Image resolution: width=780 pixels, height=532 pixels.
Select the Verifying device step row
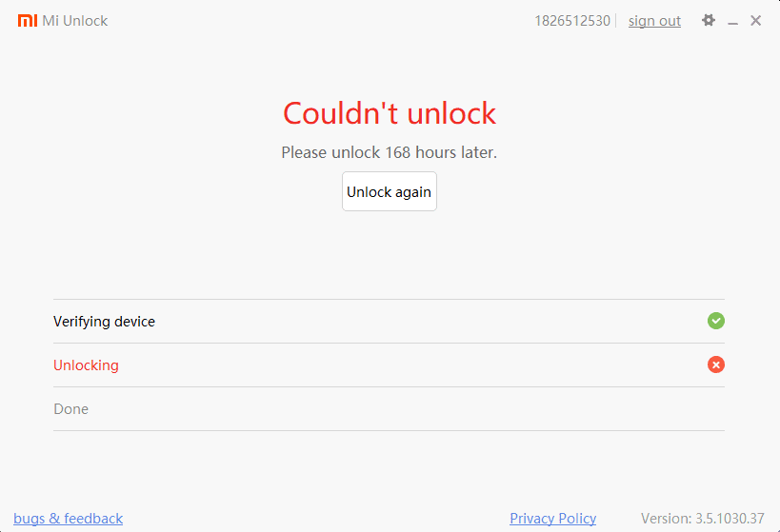[389, 321]
